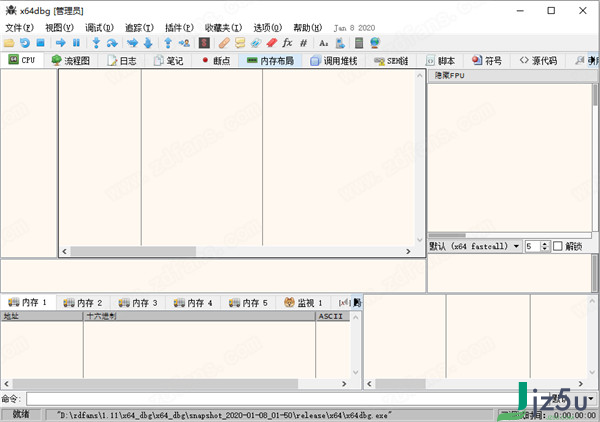The width and height of the screenshot is (600, 422).
Task: Open the 追踪(T) menu
Action: click(139, 28)
